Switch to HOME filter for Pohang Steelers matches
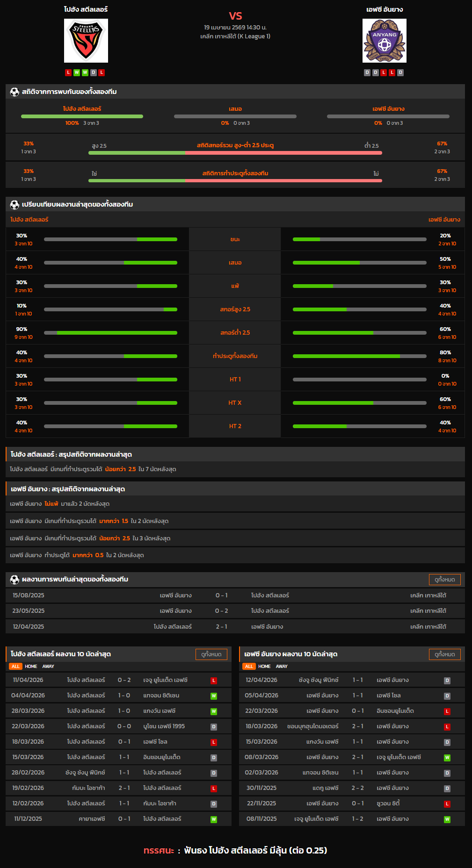 click(31, 667)
